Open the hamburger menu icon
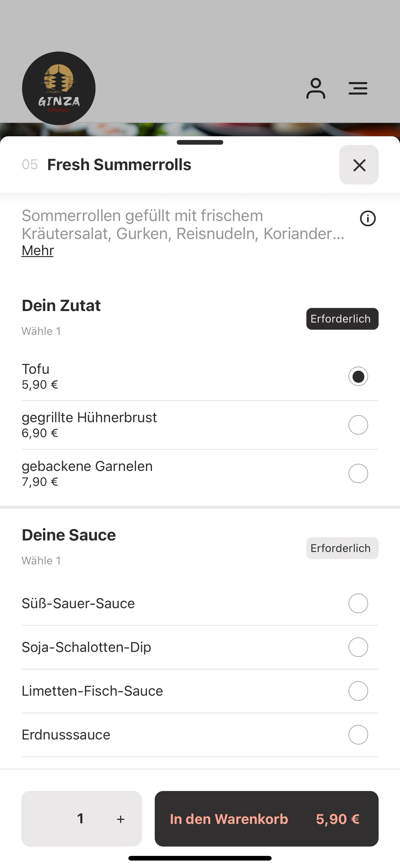This screenshot has height=868, width=400. tap(358, 88)
